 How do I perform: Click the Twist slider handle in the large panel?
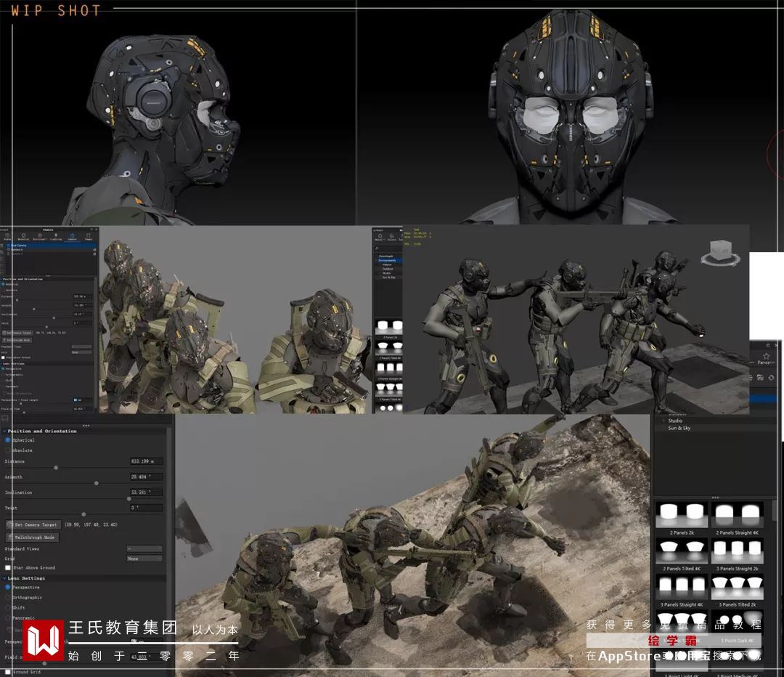tap(83, 514)
